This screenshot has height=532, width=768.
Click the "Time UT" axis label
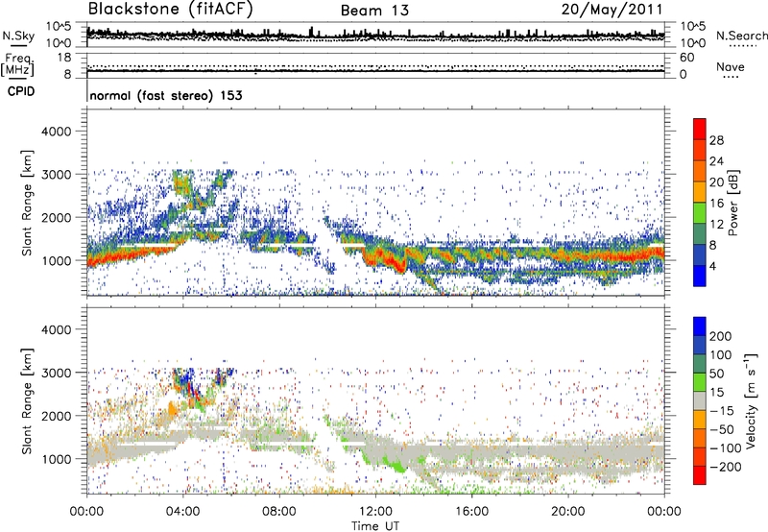click(x=375, y=526)
